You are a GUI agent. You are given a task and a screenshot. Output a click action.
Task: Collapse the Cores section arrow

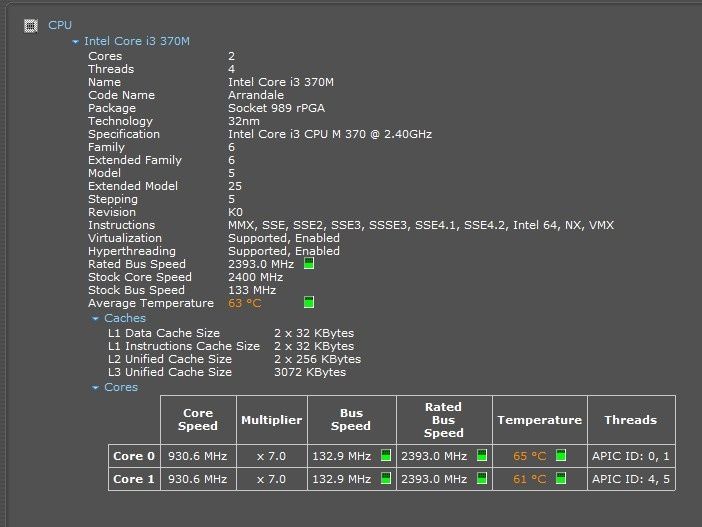click(95, 387)
